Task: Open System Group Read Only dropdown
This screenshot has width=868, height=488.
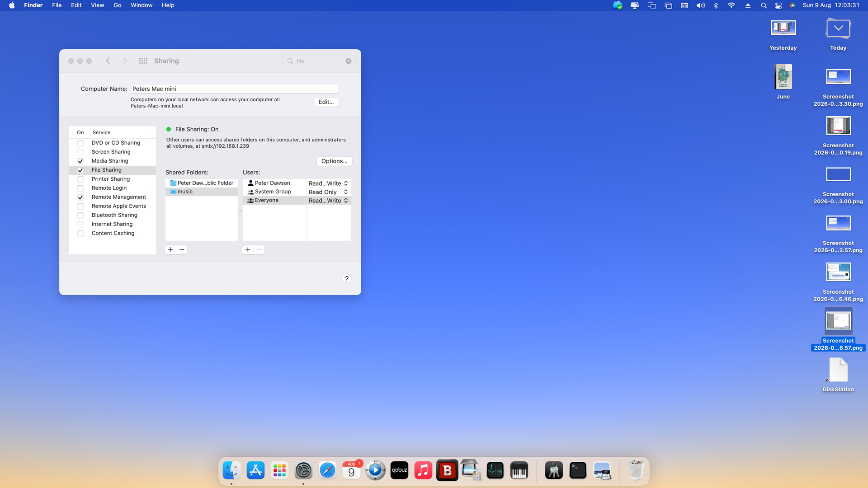Action: tap(328, 192)
